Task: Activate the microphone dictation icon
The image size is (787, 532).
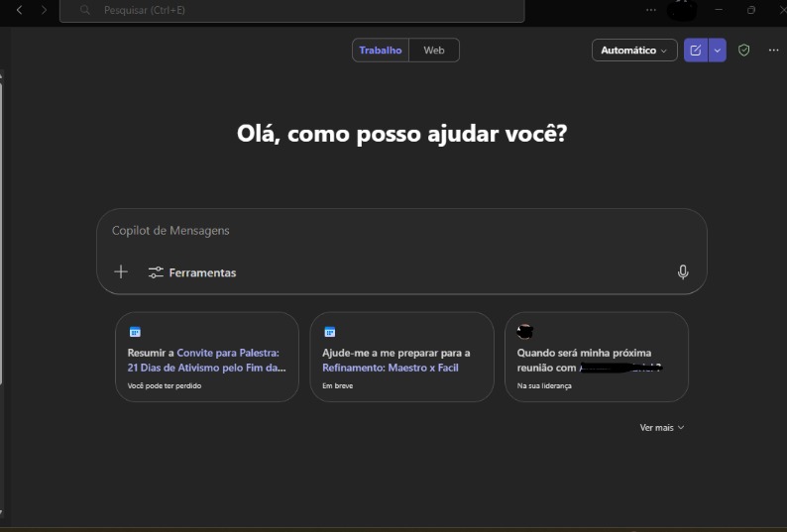Action: 683,272
